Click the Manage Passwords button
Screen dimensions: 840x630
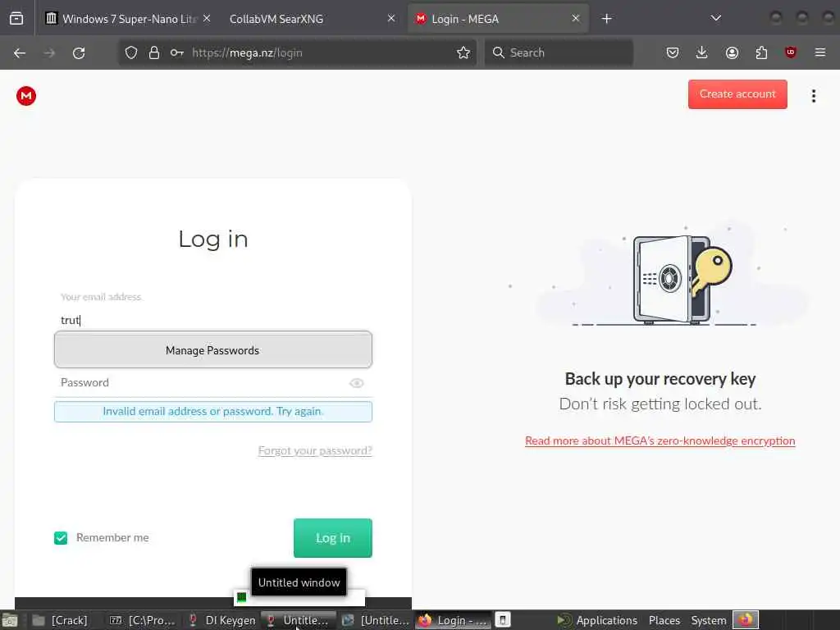tap(212, 350)
